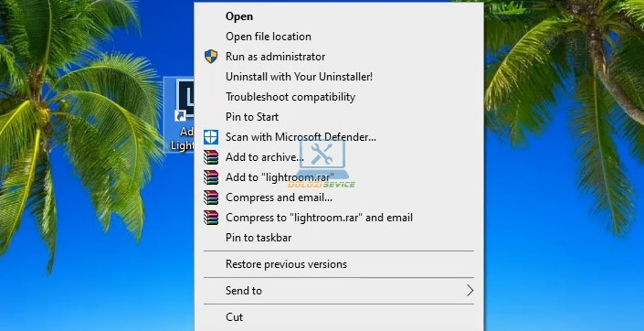This screenshot has height=331, width=644.
Task: Click the shield icon beside Run as administrator
Action: 211,57
